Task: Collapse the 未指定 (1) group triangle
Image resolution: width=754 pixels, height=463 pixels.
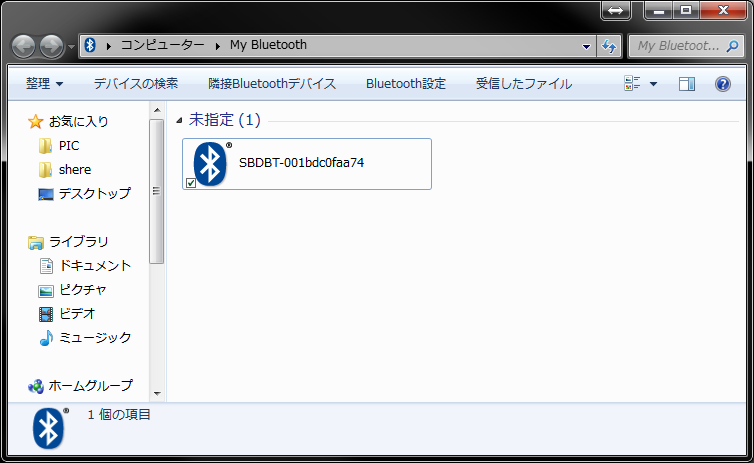Action: coord(179,120)
